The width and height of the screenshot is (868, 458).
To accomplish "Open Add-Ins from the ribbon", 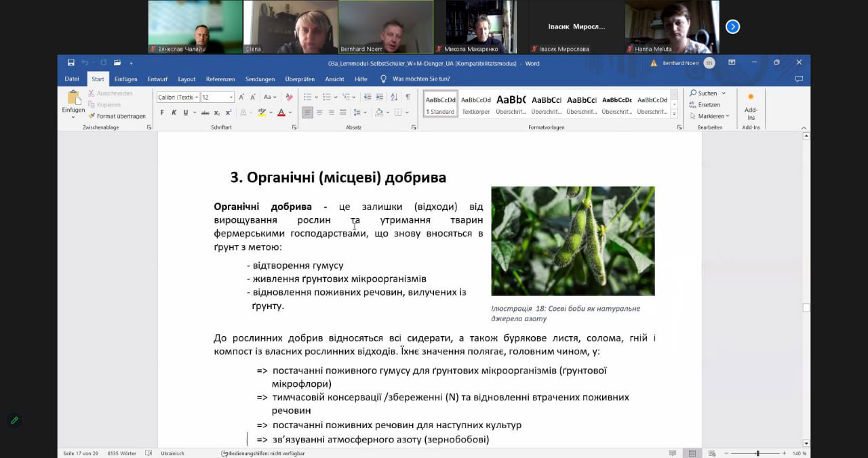I will (751, 107).
